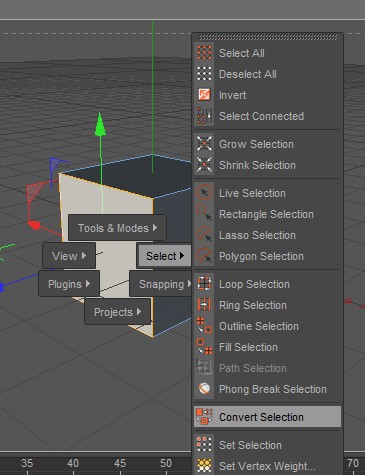This screenshot has height=475, width=365.
Task: Open the View popup submenu
Action: click(x=69, y=256)
